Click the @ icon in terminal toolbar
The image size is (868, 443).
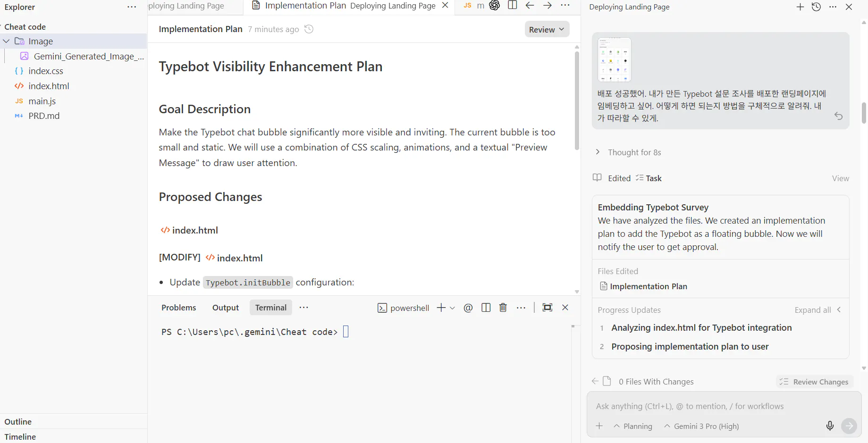pos(468,308)
